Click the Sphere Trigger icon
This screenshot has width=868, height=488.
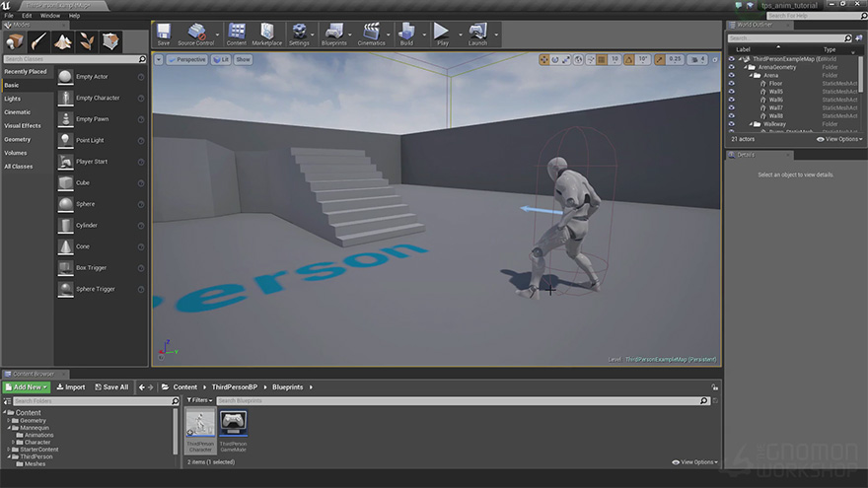tap(65, 289)
